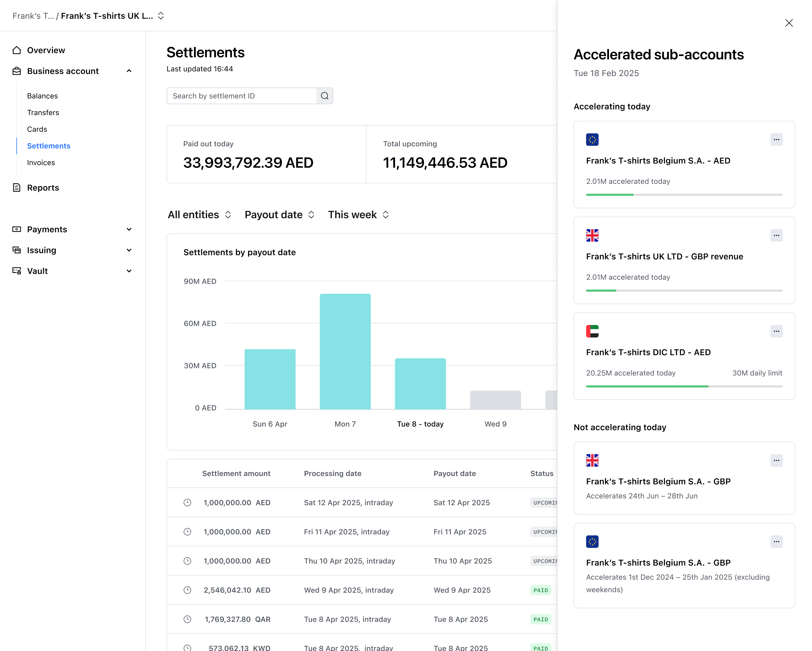Viewport: 812px width, 651px height.
Task: Click the Frank's T... breadcrumb parent link
Action: tap(33, 16)
